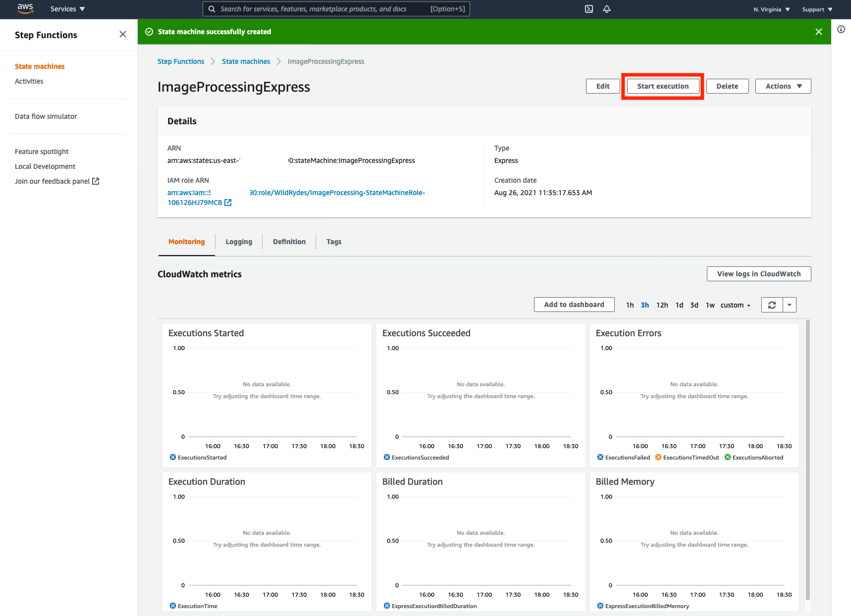Toggle ExecutionsFailed legend marker

point(600,457)
